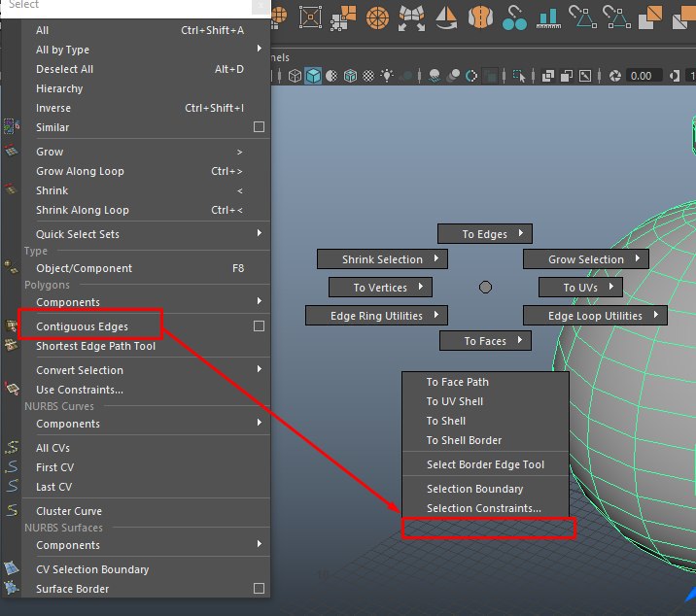Expand the Quick Select Sets submenu

260,233
